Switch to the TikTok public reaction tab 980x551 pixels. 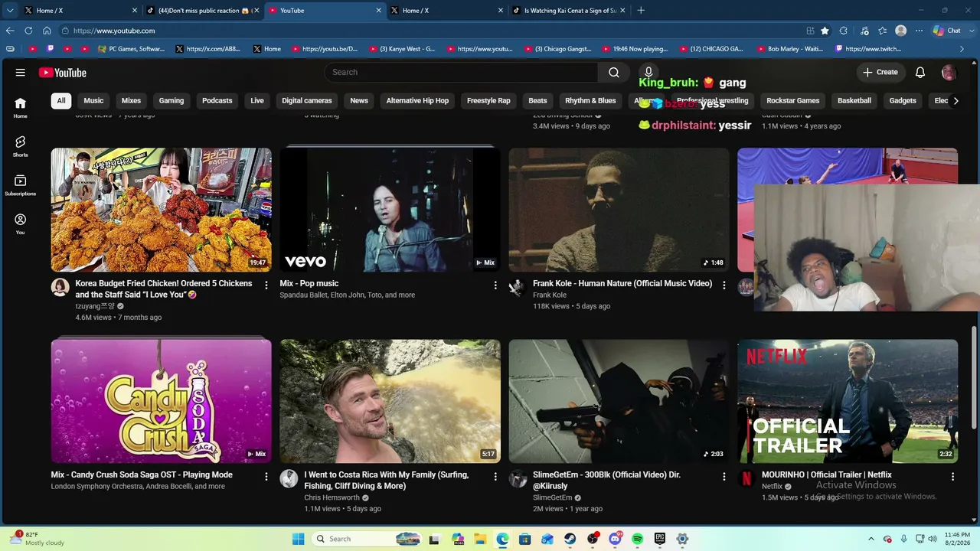coord(202,11)
